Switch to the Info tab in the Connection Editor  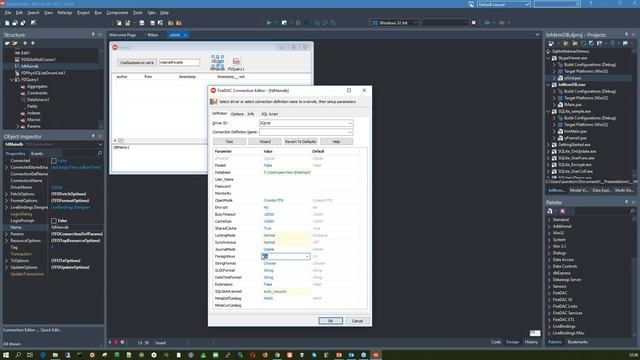coord(251,114)
